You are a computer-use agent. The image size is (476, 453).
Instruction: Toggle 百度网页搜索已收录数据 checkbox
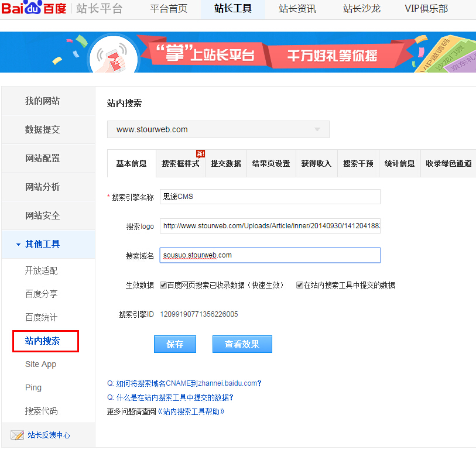(163, 286)
